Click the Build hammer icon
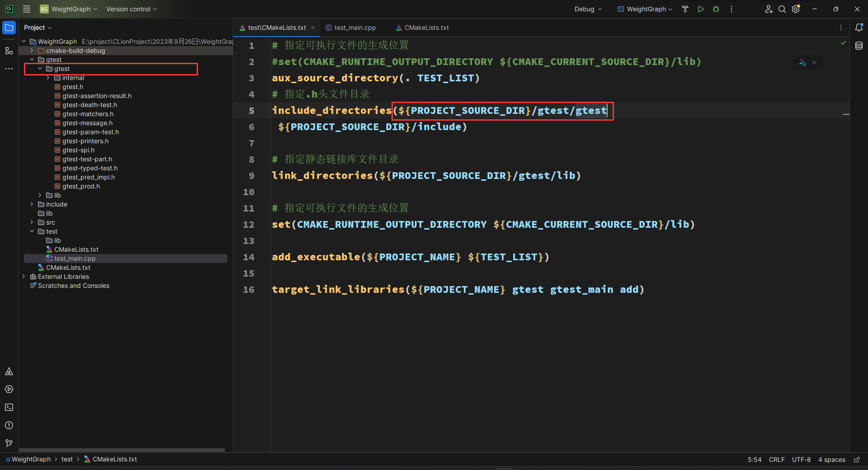This screenshot has height=470, width=868. coord(685,9)
